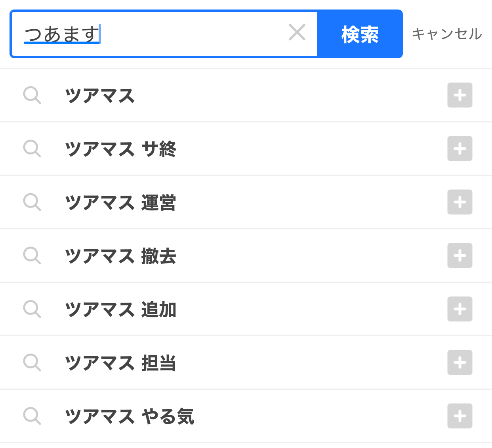Choose the ツアマス 運営 suggestion
Viewport: 492px width, 448px height.
pyautogui.click(x=246, y=202)
